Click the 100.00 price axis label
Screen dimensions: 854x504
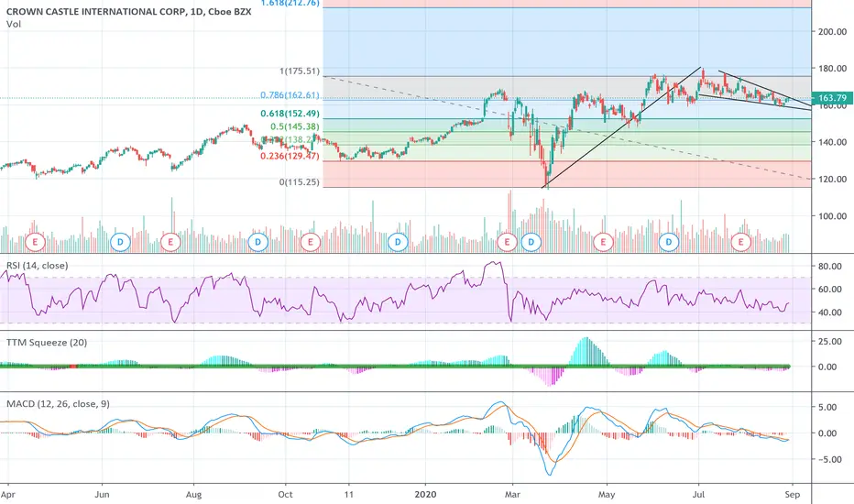tap(832, 216)
